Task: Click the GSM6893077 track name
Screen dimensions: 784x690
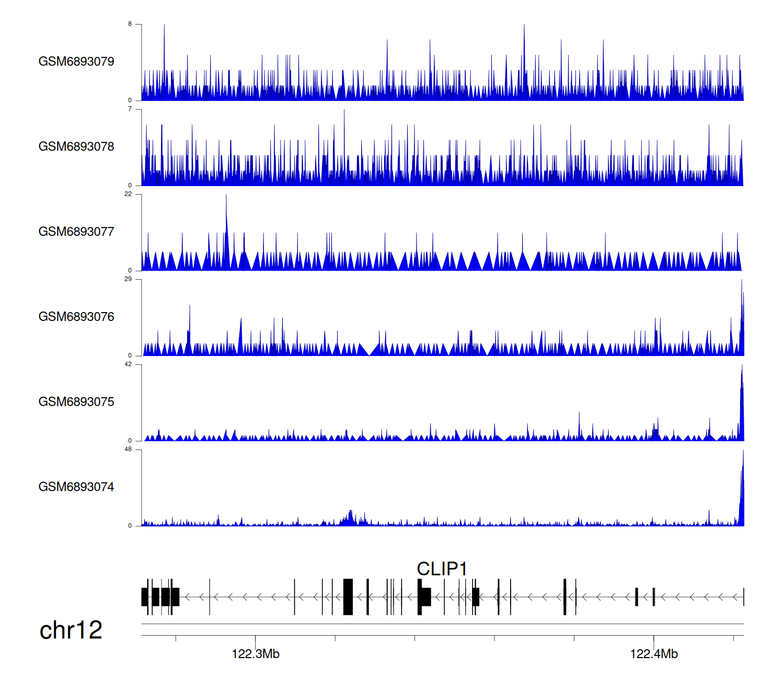Action: [x=76, y=232]
